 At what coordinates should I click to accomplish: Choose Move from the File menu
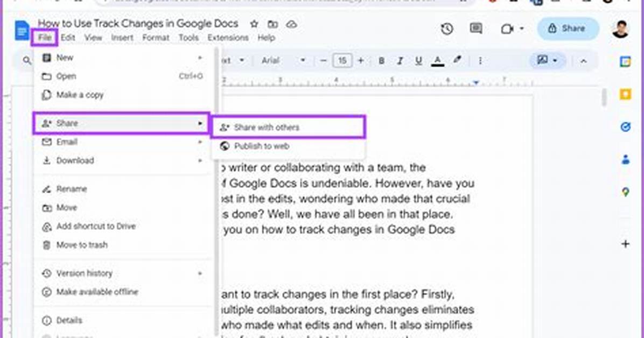click(123, 207)
